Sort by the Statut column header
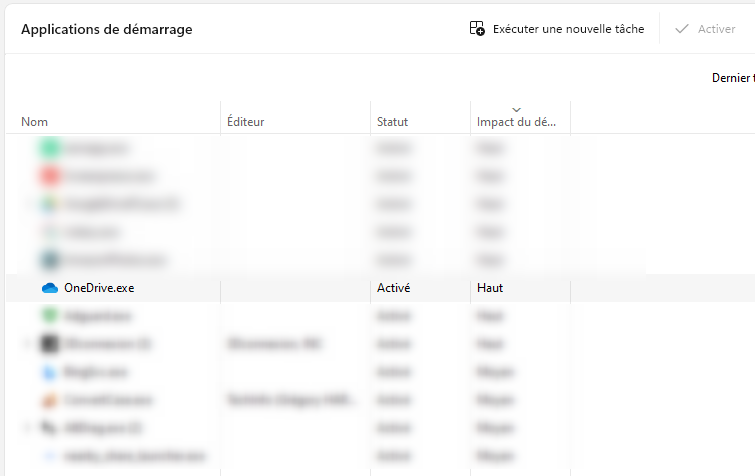755x476 pixels. tap(392, 122)
